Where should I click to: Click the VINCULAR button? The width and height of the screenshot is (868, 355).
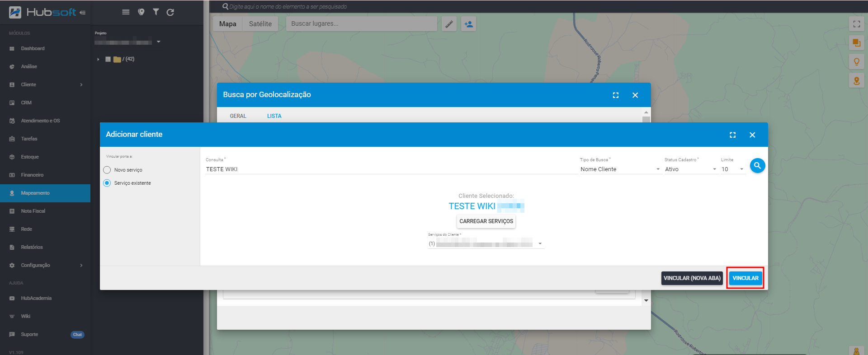click(745, 278)
